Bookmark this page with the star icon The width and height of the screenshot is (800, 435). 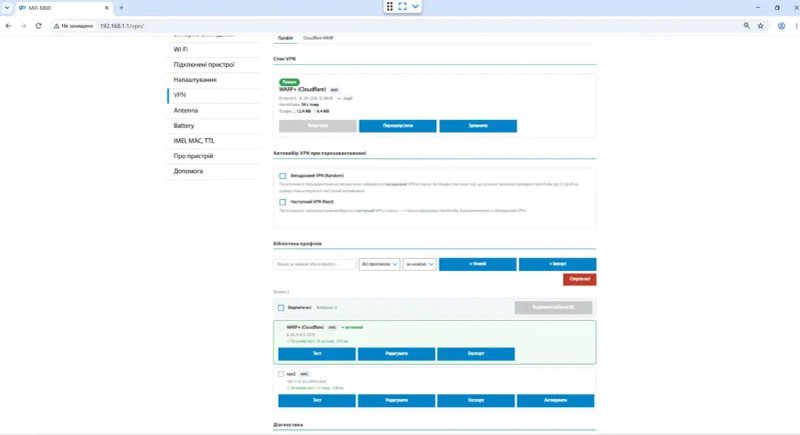tap(760, 25)
